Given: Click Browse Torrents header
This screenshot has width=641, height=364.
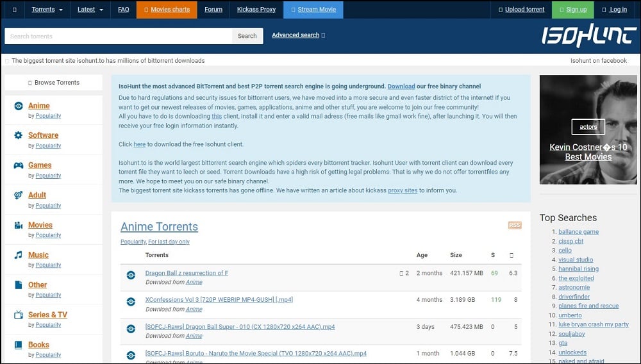Looking at the screenshot, I should [54, 83].
